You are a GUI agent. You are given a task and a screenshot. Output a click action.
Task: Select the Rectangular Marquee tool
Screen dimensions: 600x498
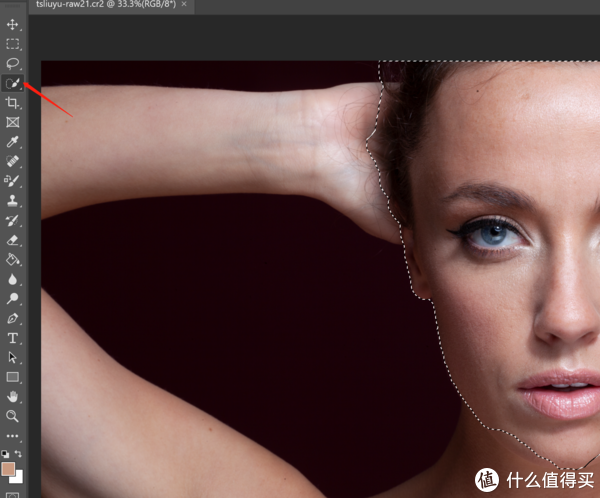point(12,44)
